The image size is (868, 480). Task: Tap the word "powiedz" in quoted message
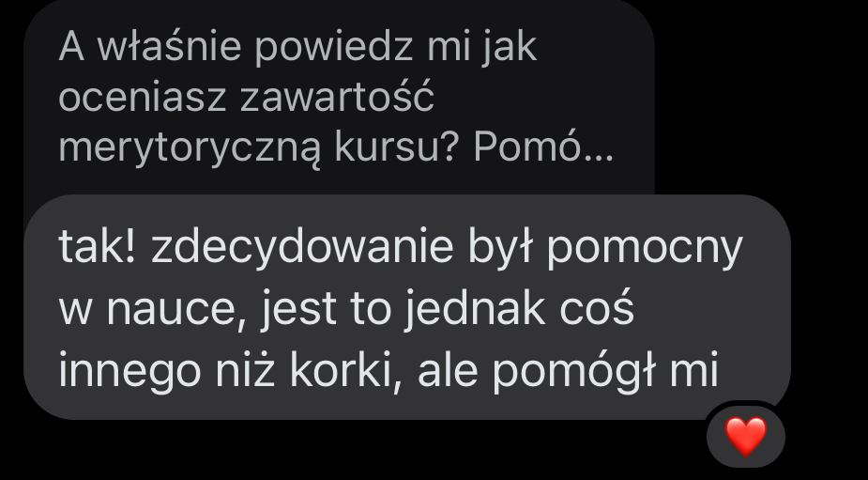coord(334,48)
